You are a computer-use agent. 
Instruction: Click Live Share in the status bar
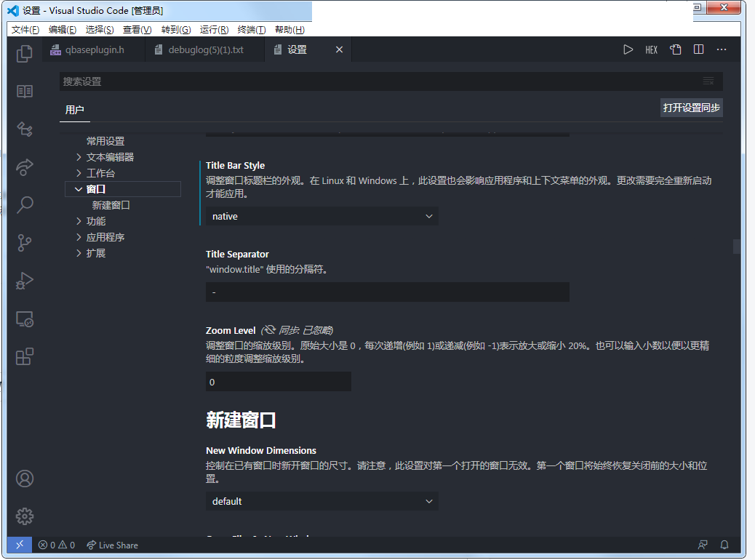112,545
